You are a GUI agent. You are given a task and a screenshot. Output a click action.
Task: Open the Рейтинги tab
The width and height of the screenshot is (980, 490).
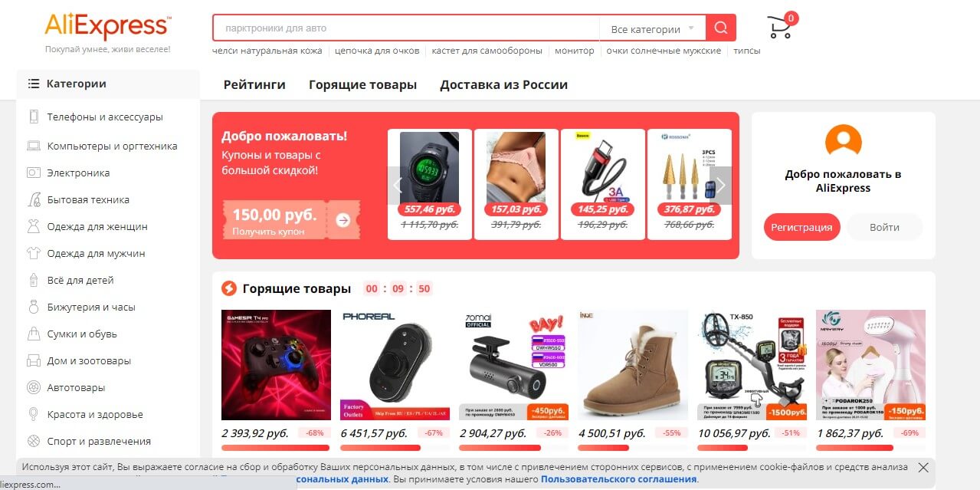pyautogui.click(x=254, y=84)
